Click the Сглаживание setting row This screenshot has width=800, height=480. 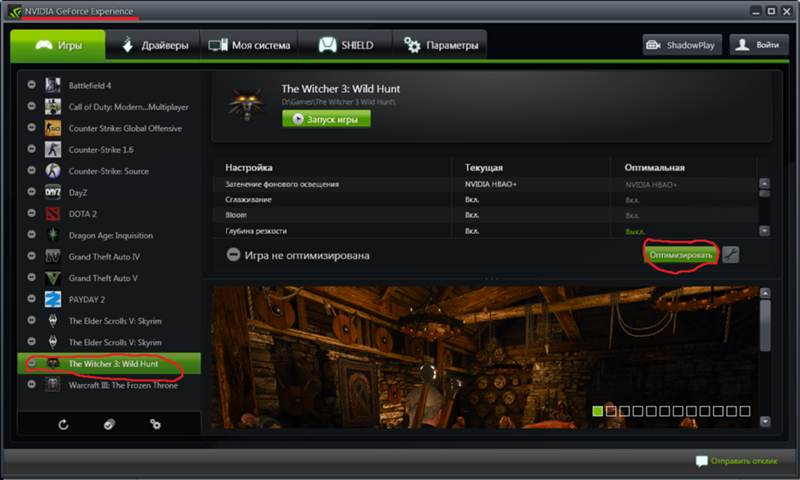click(x=485, y=200)
